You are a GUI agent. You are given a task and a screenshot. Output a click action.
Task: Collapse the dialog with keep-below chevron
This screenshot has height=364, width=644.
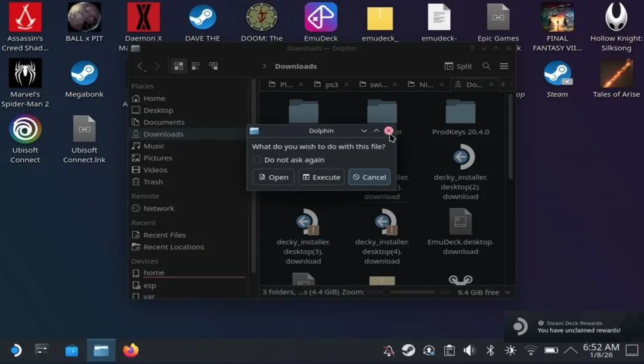[x=364, y=131]
